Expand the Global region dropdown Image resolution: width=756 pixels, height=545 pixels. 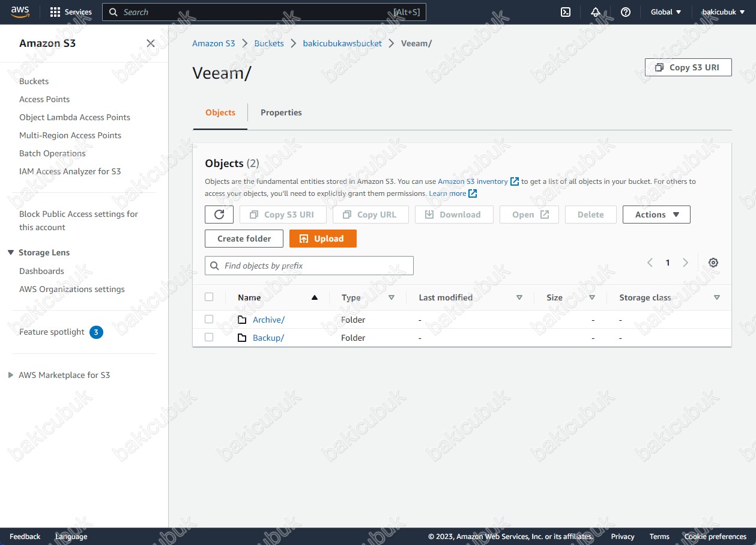[x=666, y=12]
